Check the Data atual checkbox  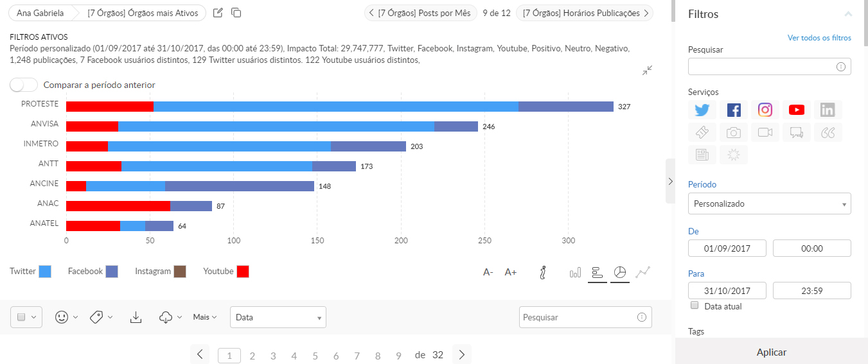click(694, 306)
